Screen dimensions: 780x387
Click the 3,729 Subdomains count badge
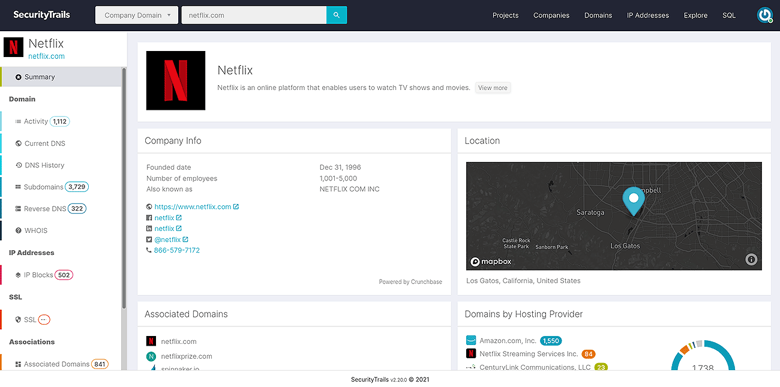click(77, 187)
